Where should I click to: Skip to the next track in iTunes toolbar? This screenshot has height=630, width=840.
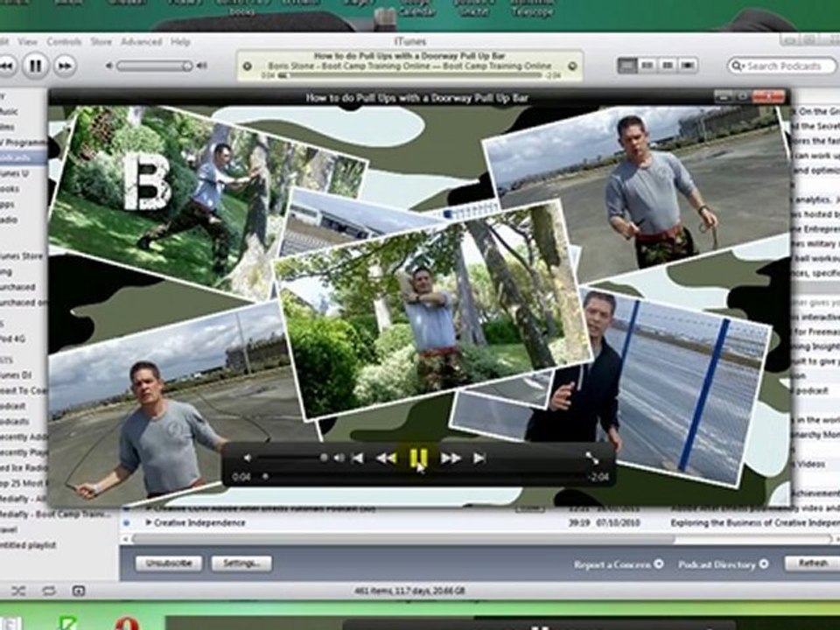click(65, 66)
